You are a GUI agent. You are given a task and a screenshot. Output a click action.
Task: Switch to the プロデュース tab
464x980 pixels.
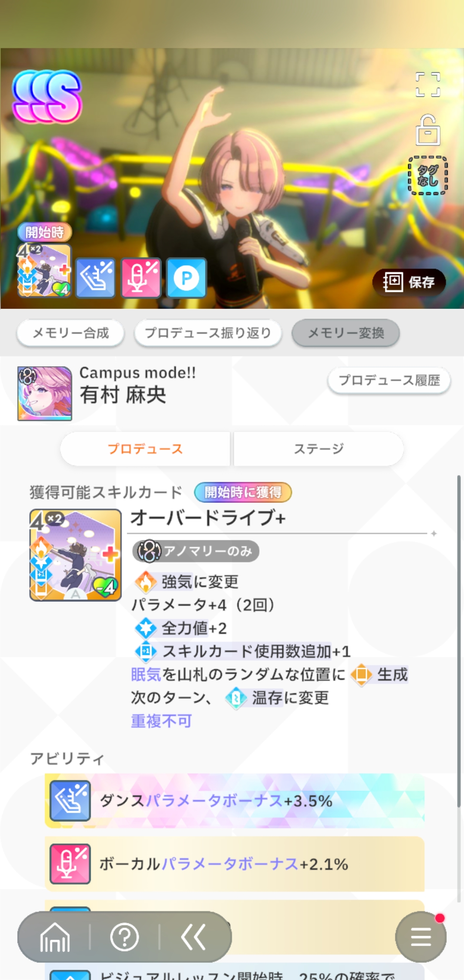tap(145, 449)
